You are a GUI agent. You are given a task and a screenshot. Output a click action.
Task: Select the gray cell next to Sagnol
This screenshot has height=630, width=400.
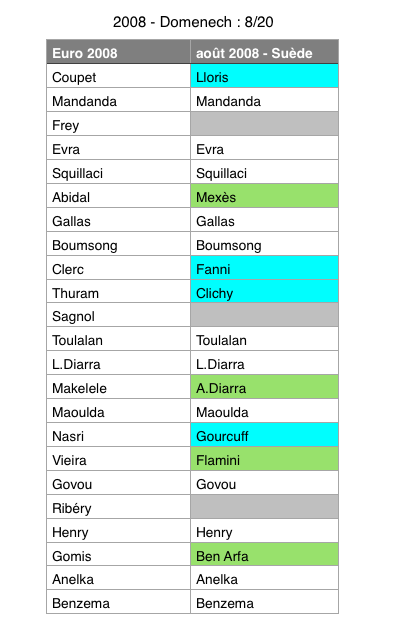[264, 315]
